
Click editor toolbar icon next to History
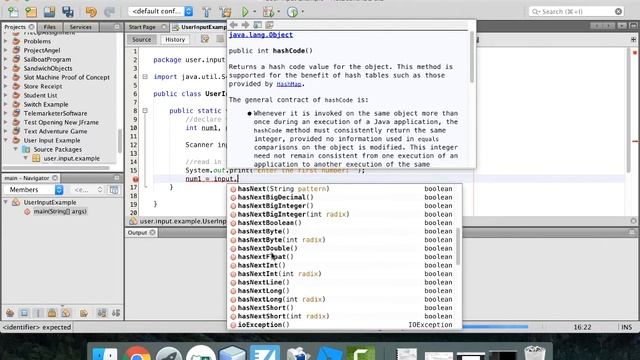(205, 40)
